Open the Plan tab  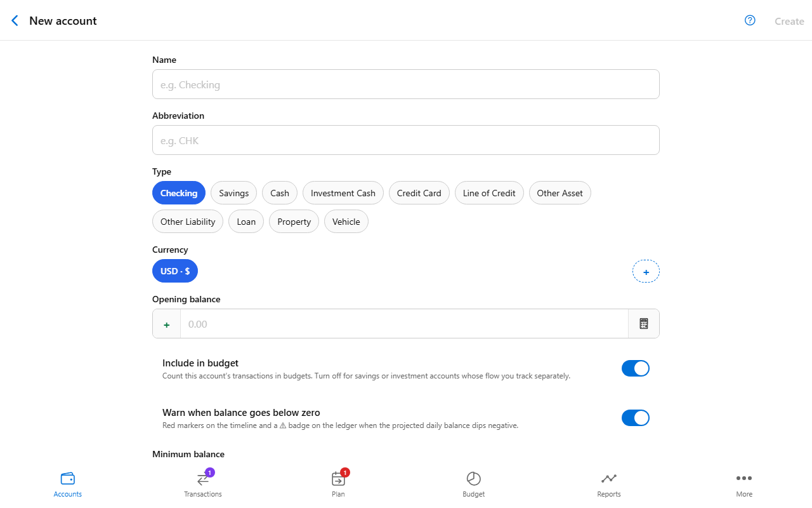click(338, 485)
